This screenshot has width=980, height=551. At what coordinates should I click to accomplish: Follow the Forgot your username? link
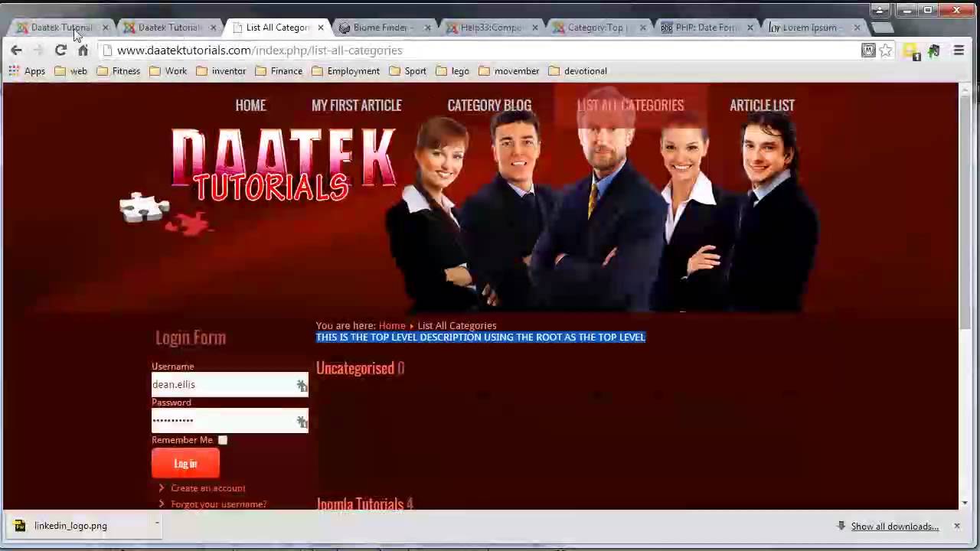(218, 504)
